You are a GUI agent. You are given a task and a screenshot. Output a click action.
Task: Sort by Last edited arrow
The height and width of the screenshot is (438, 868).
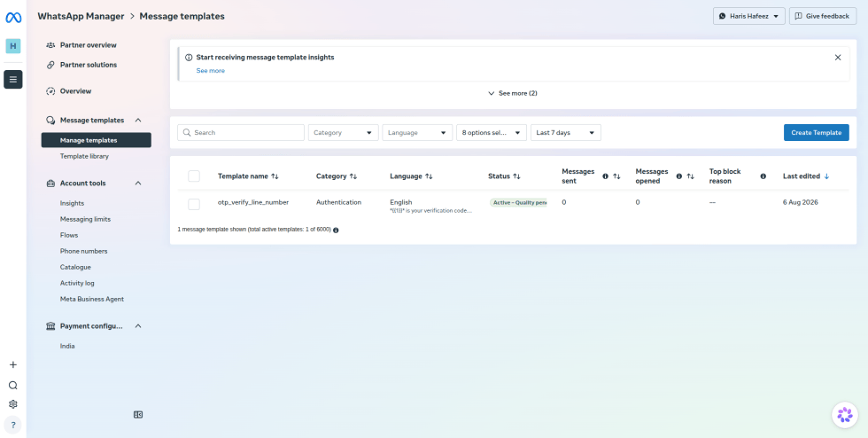827,176
